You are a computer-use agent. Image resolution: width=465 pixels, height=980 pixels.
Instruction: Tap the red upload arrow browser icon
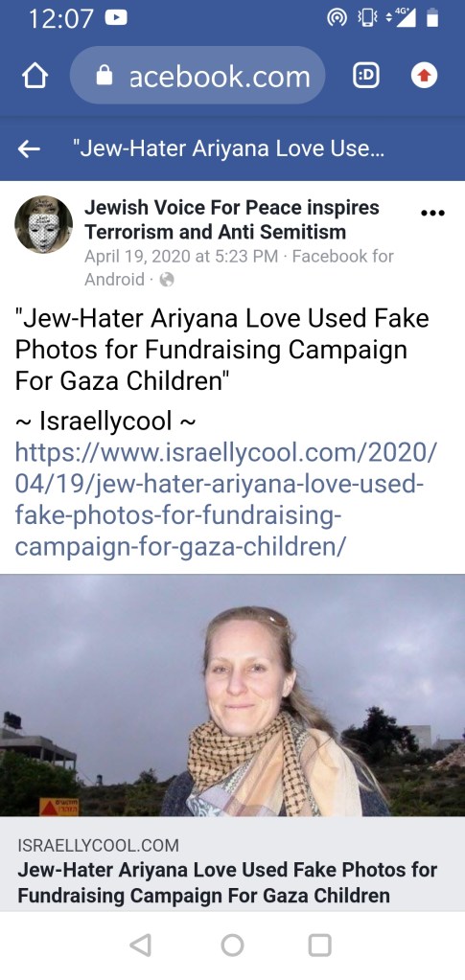[x=424, y=76]
